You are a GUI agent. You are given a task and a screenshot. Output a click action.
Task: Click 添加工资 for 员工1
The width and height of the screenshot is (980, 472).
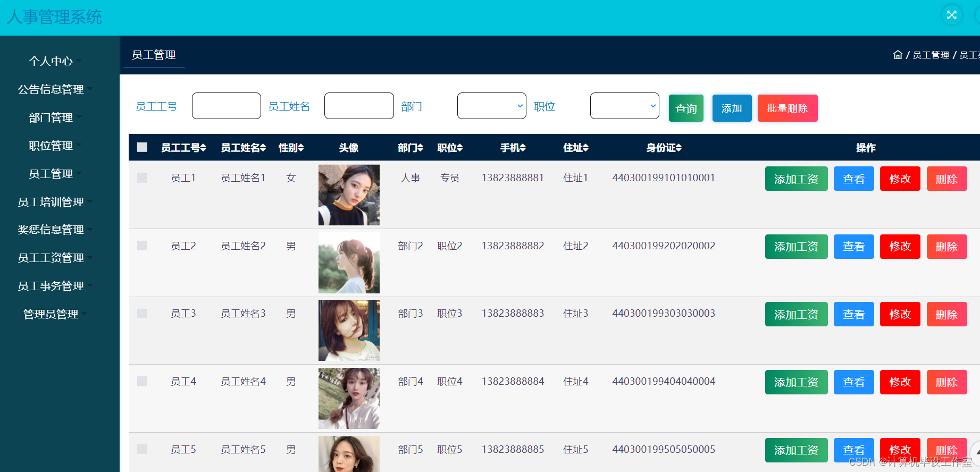click(x=797, y=179)
